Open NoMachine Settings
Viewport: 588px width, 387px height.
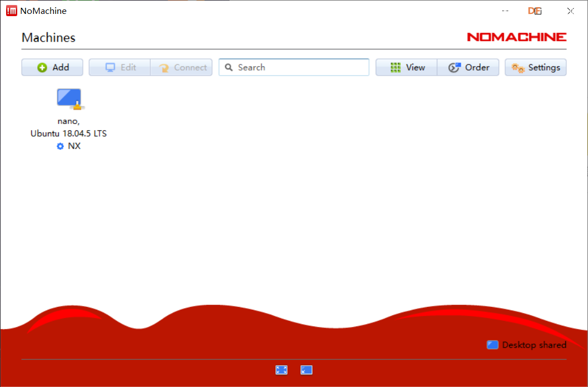coord(536,67)
